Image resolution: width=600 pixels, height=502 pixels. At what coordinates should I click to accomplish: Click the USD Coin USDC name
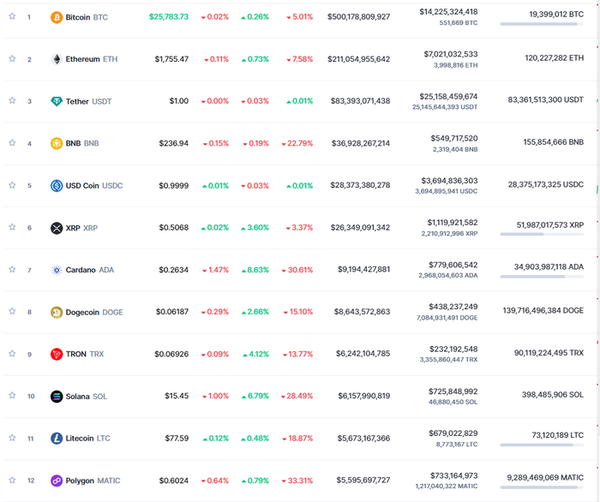pyautogui.click(x=94, y=185)
